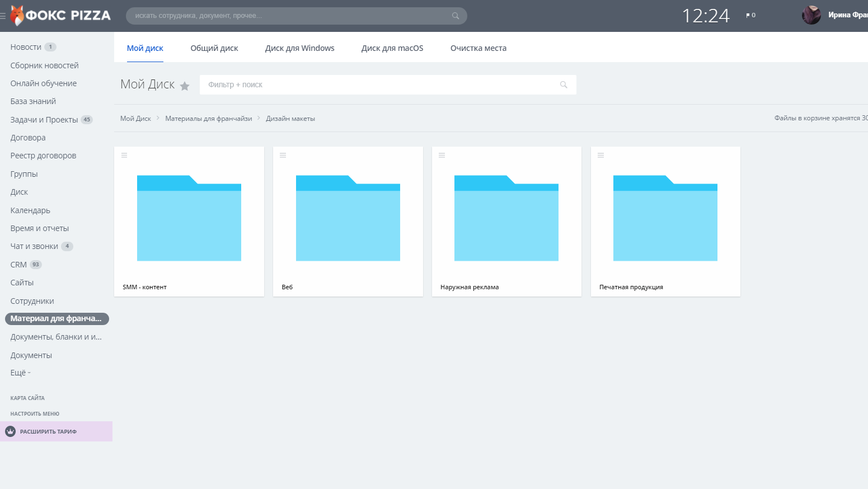The image size is (868, 489).
Task: Expand the Ещё sidebar section
Action: pos(21,373)
